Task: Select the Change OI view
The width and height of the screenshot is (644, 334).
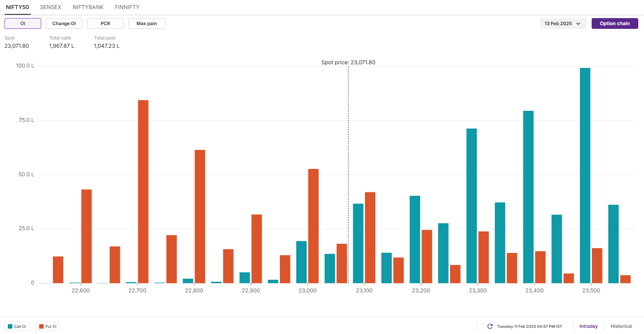Action: coord(64,23)
